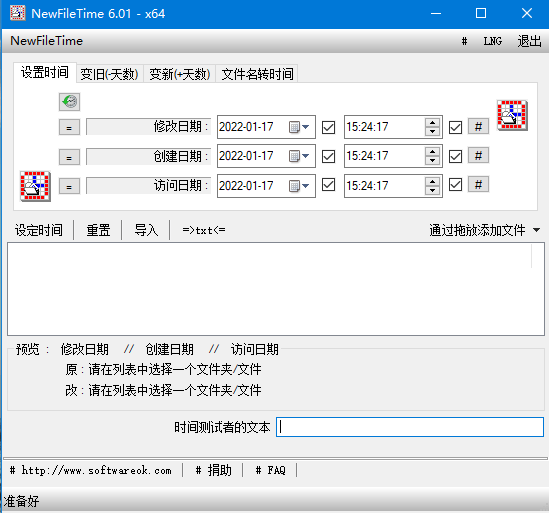Click the '=' button for 创建日期 row
549x513 pixels.
[69, 157]
